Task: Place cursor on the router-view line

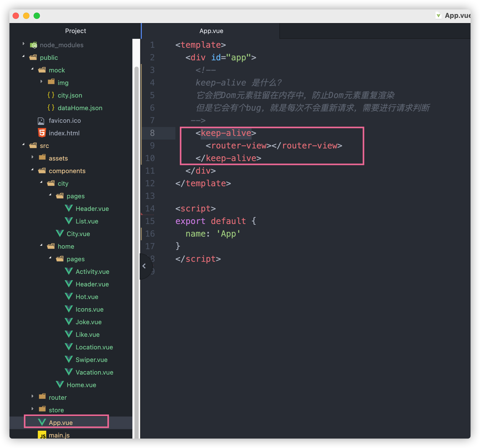Action: [x=274, y=146]
